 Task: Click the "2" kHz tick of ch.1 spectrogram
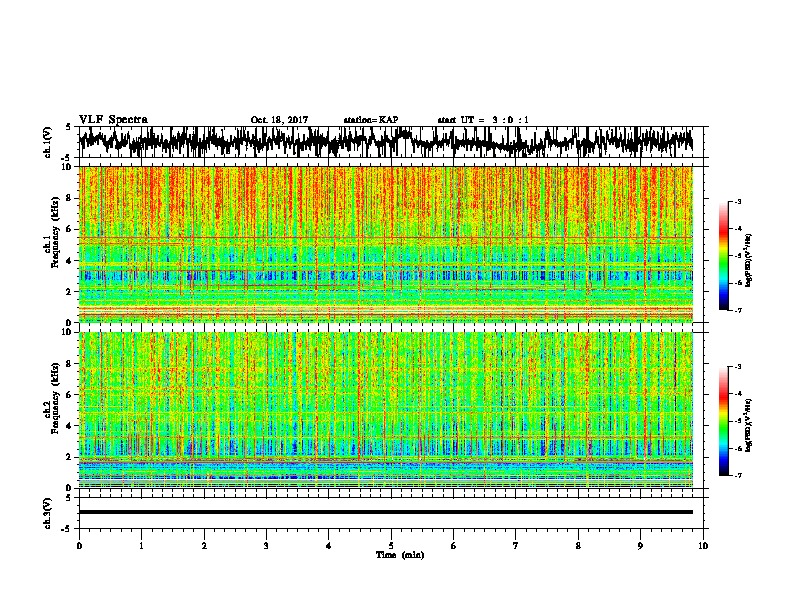click(x=69, y=291)
